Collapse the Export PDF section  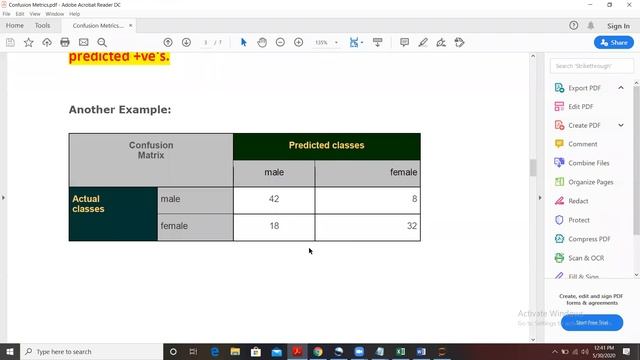(x=621, y=88)
